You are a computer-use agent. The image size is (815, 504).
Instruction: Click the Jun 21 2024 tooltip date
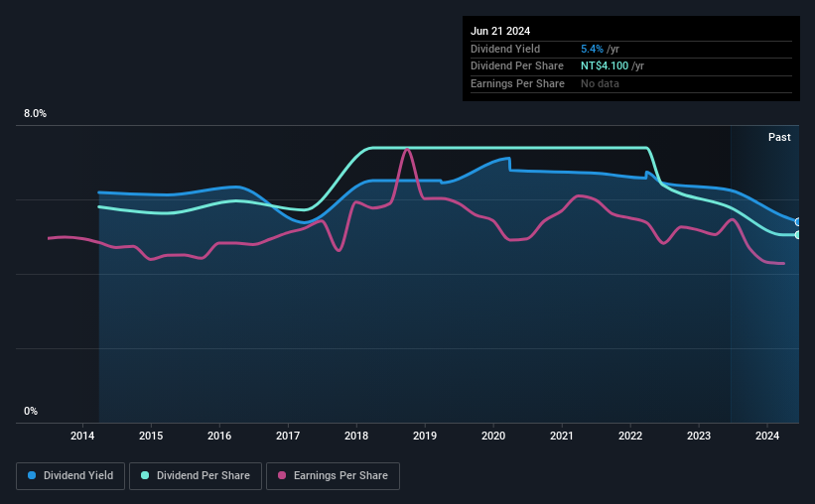pos(500,31)
